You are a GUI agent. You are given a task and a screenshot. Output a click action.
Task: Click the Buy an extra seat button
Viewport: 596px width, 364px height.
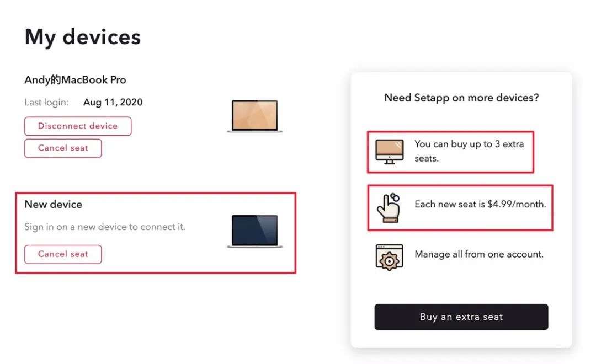461,317
